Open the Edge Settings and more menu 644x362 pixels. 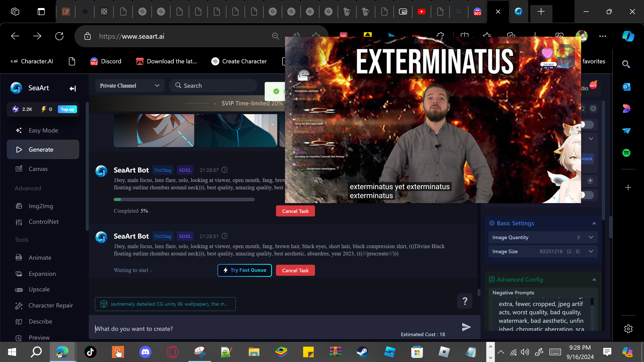[603, 36]
